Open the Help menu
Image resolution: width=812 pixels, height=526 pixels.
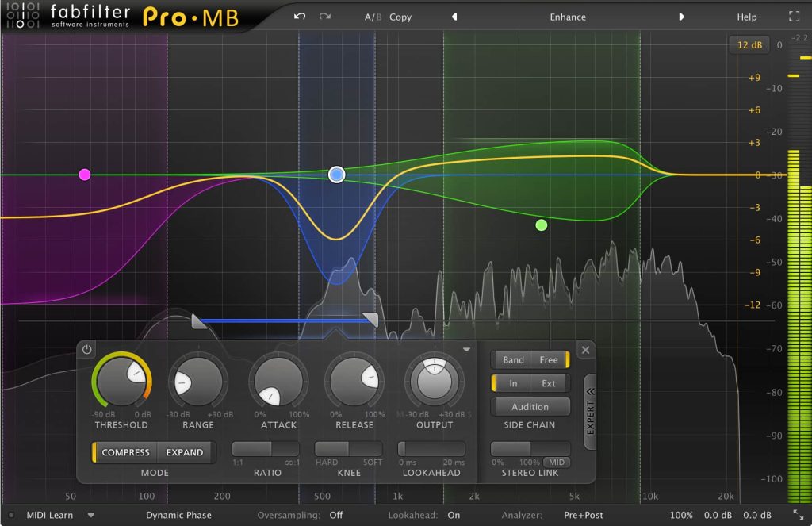tap(748, 17)
